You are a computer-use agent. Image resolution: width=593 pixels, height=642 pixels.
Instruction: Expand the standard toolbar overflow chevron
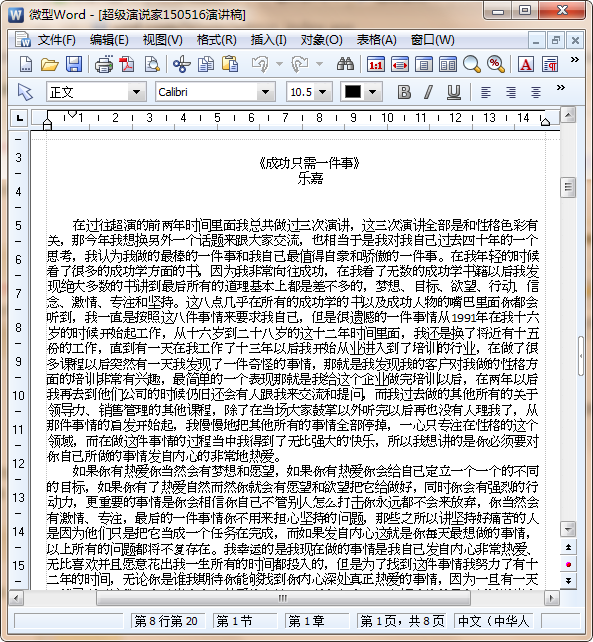click(574, 60)
